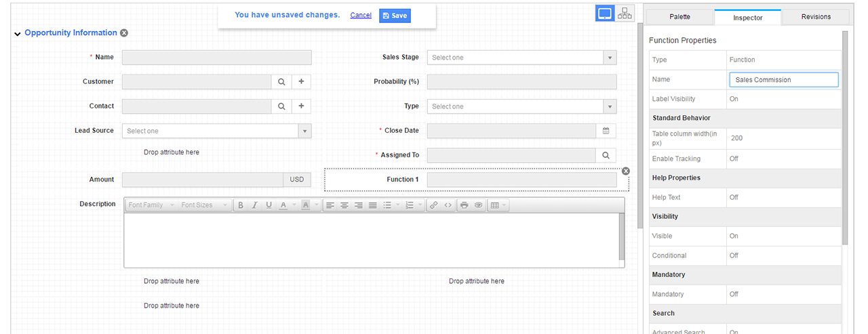Toggle the Label Visibility setting
Screen dimensions: 868x334
[x=734, y=99]
